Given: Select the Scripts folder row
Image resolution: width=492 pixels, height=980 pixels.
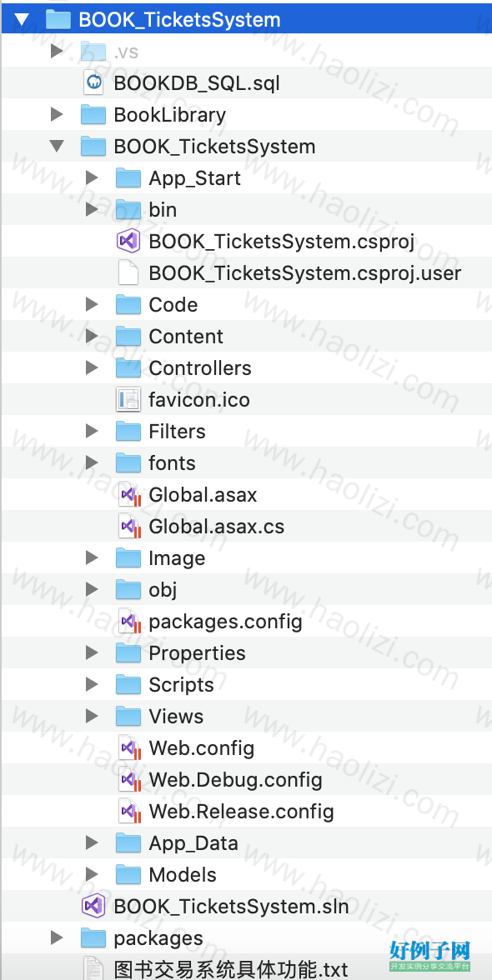Looking at the screenshot, I should (x=246, y=684).
